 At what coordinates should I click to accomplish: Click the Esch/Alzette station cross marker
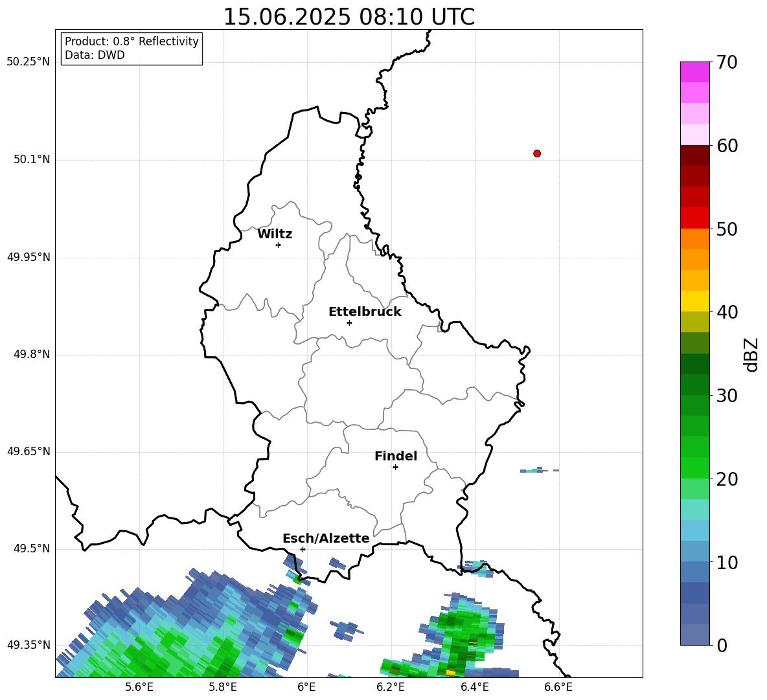(303, 549)
